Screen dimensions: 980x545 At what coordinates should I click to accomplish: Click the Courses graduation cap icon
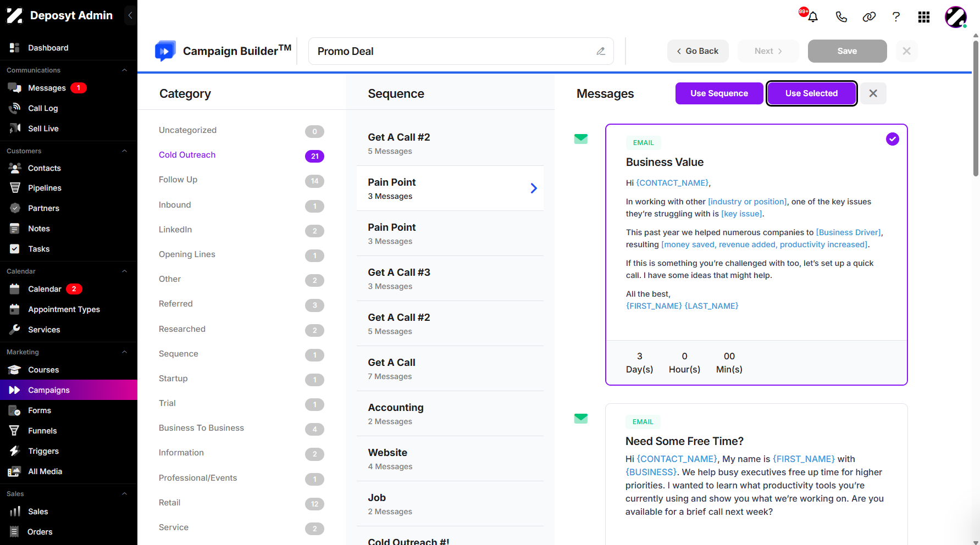(x=15, y=370)
